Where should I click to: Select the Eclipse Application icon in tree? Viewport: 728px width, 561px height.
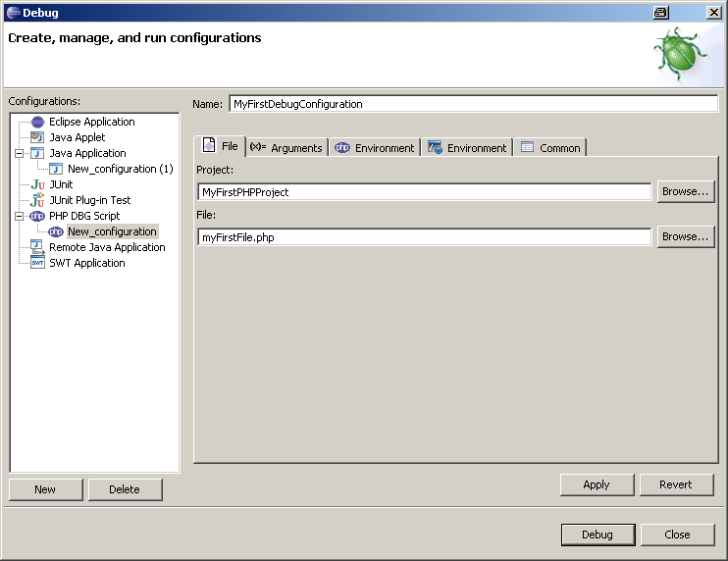click(37, 122)
